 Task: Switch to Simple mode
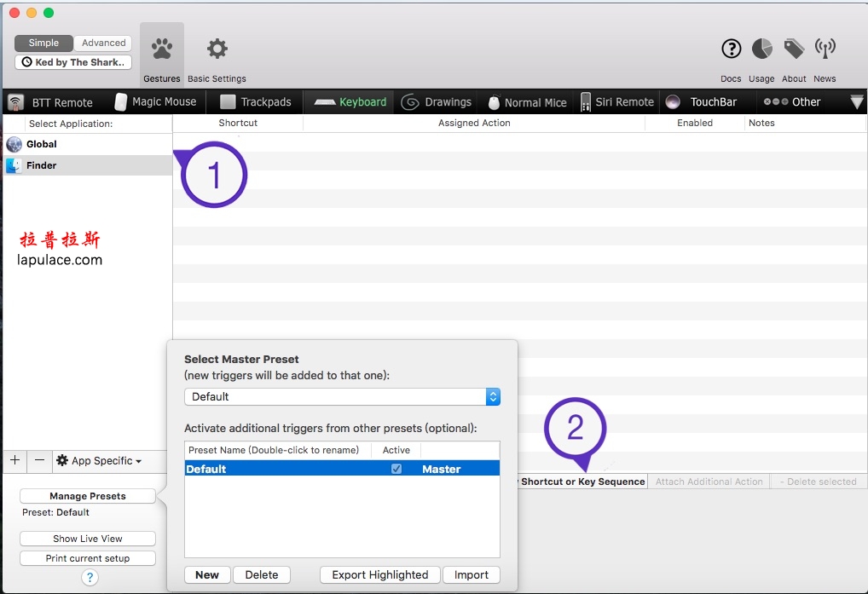point(43,43)
